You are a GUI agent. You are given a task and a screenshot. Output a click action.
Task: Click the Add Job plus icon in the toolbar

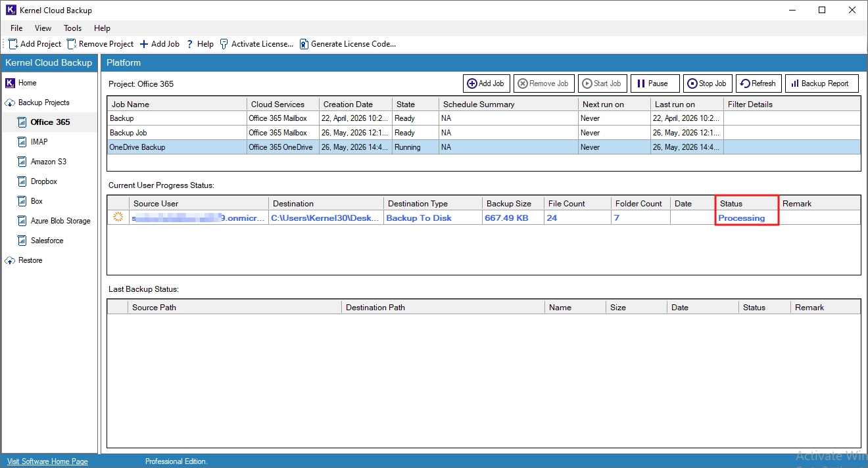(x=144, y=44)
